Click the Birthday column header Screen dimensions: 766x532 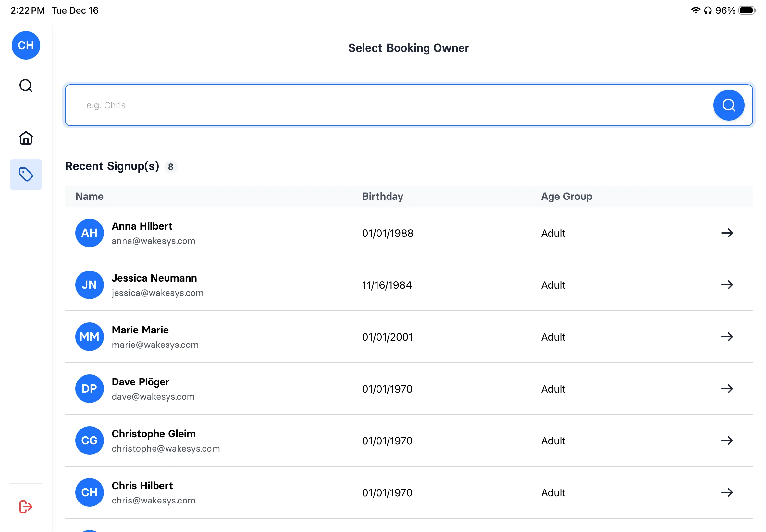coord(382,196)
